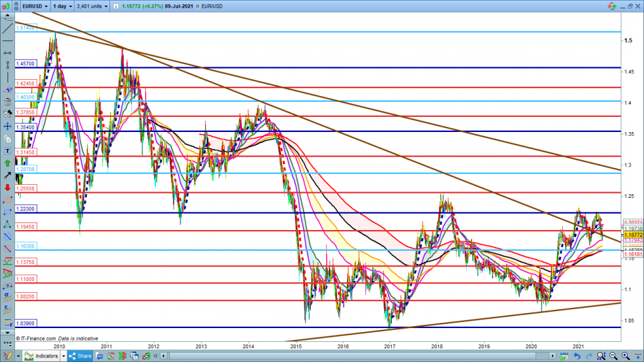
Task: Select the text T drawing tool
Action: click(x=7, y=151)
